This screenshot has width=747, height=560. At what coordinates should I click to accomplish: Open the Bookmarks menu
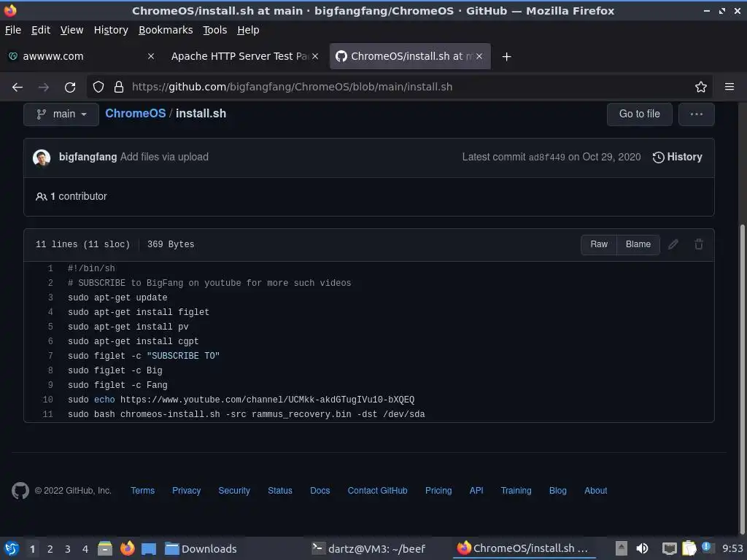coord(166,30)
